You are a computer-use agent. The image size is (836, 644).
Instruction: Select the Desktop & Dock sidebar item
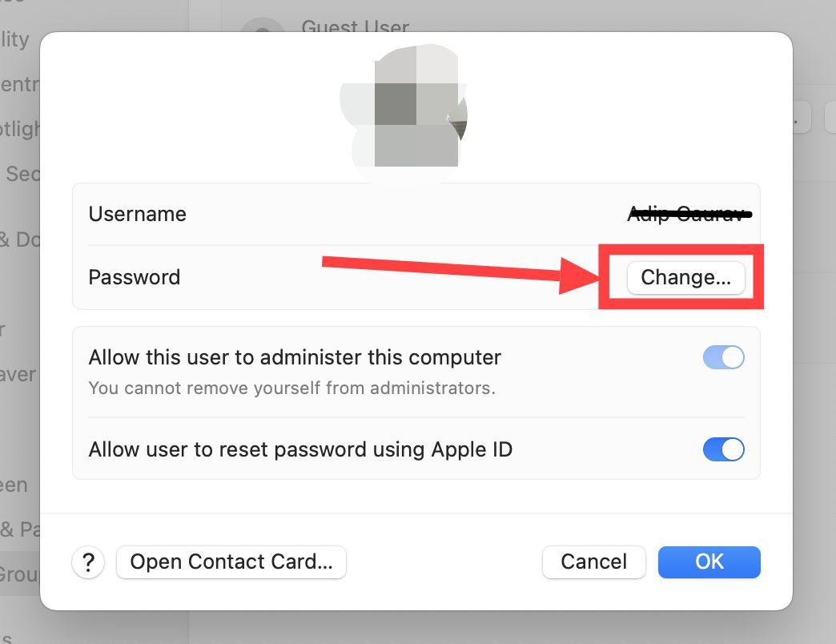(20, 239)
